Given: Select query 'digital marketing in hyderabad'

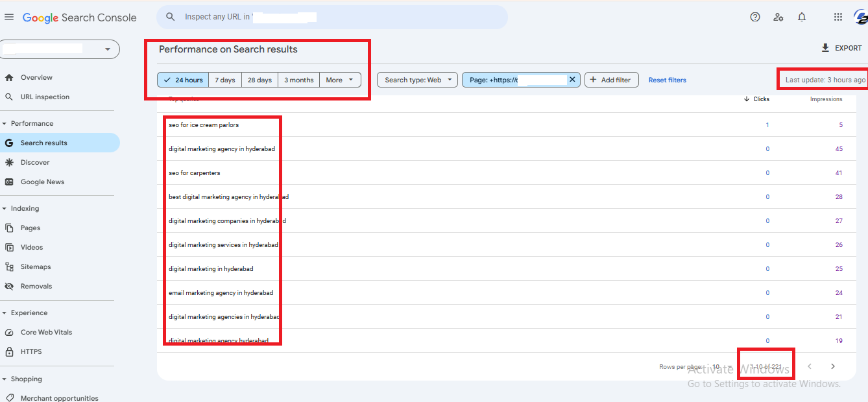Looking at the screenshot, I should point(211,268).
